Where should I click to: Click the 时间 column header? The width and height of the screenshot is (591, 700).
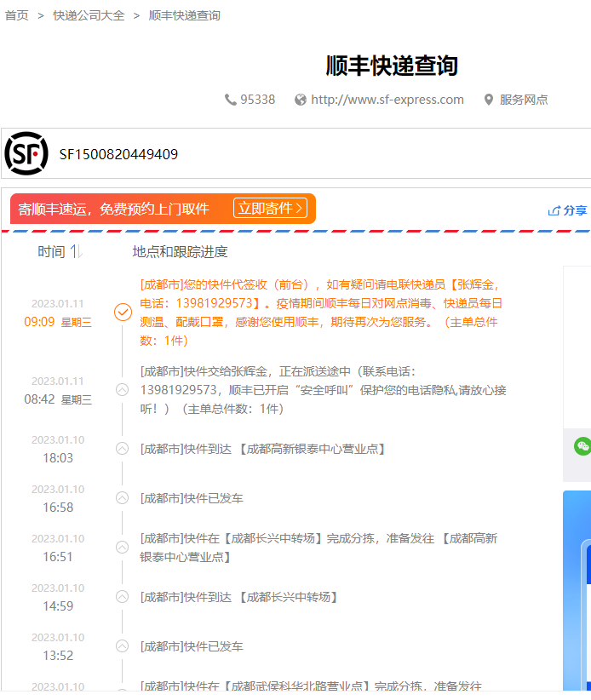(x=51, y=252)
